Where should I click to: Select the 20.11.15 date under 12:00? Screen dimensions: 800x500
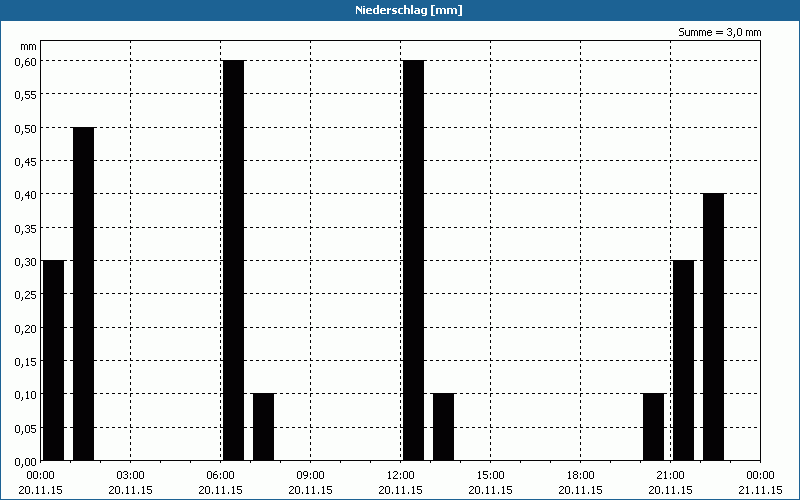pos(401,490)
